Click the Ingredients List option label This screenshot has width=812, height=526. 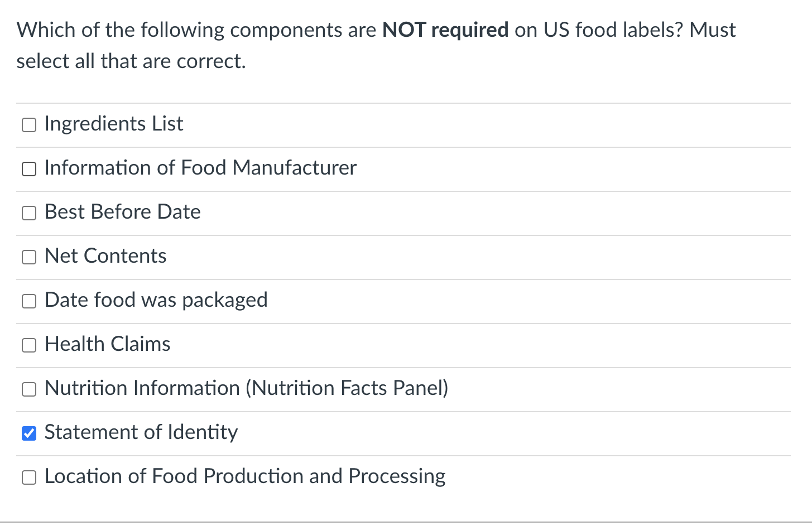click(x=114, y=124)
